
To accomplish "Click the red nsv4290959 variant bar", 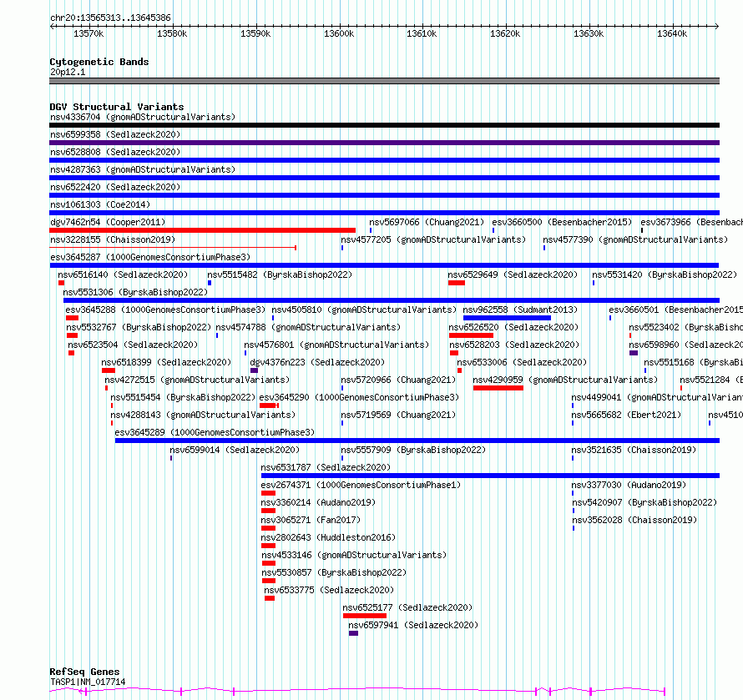I will pos(498,388).
